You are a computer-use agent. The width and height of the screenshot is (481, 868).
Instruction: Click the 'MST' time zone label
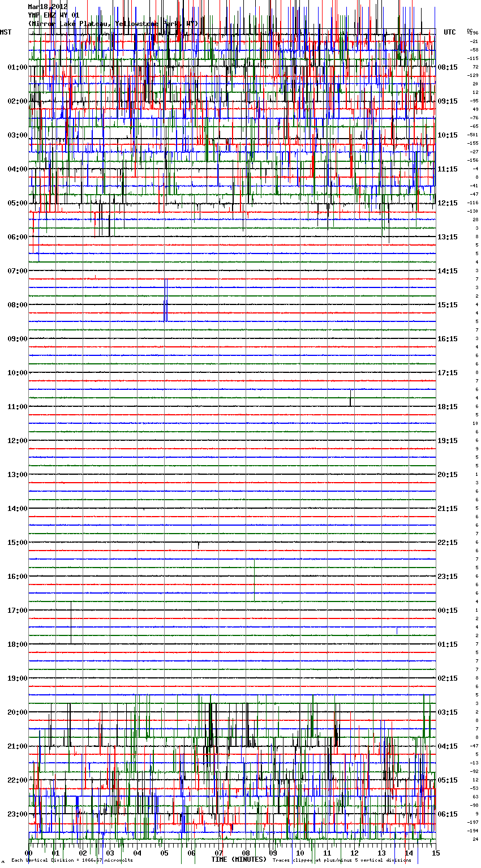6,32
